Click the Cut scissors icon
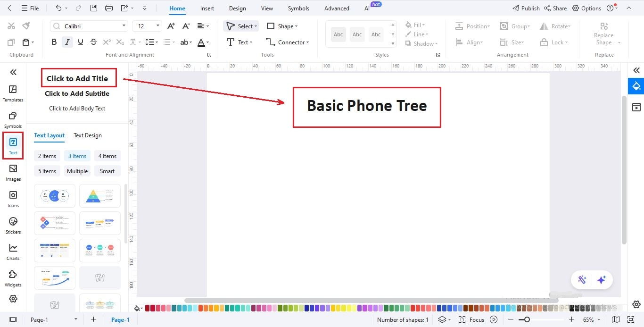644x327 pixels. 11,26
